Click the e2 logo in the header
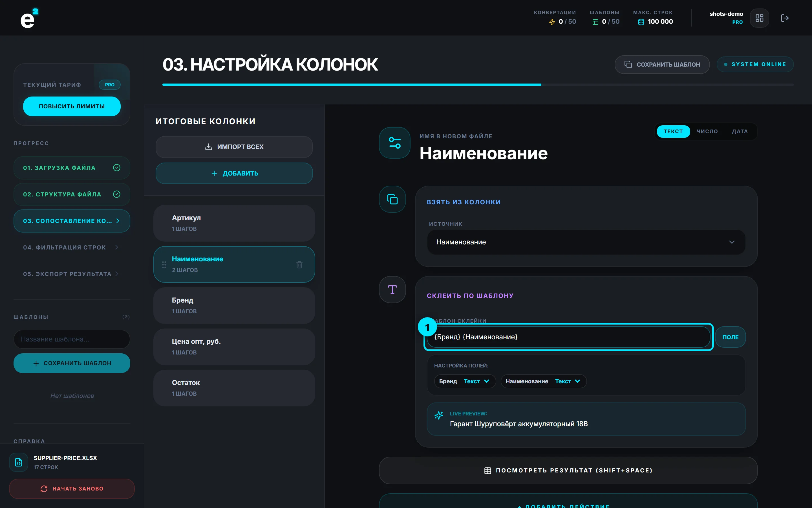Viewport: 812px width, 508px height. pyautogui.click(x=30, y=18)
